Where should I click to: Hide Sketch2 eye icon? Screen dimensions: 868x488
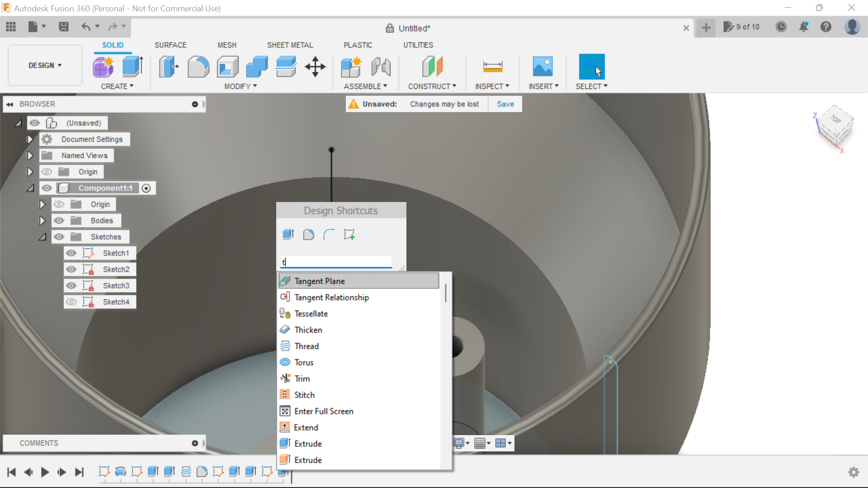[x=71, y=269]
